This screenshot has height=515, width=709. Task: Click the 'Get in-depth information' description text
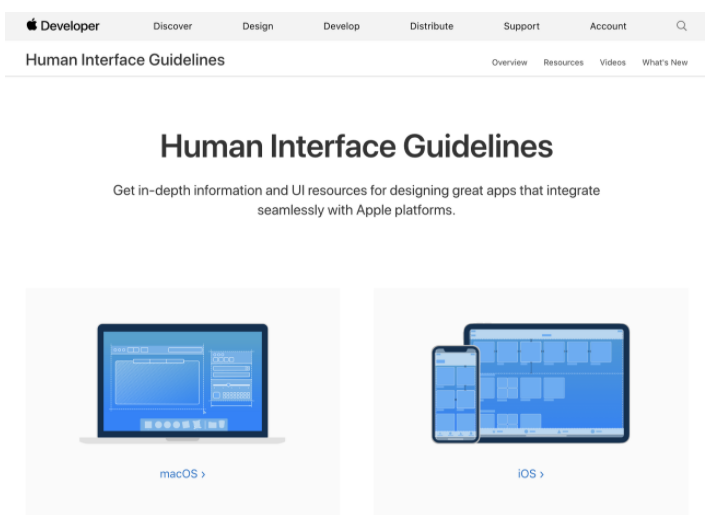coord(356,200)
